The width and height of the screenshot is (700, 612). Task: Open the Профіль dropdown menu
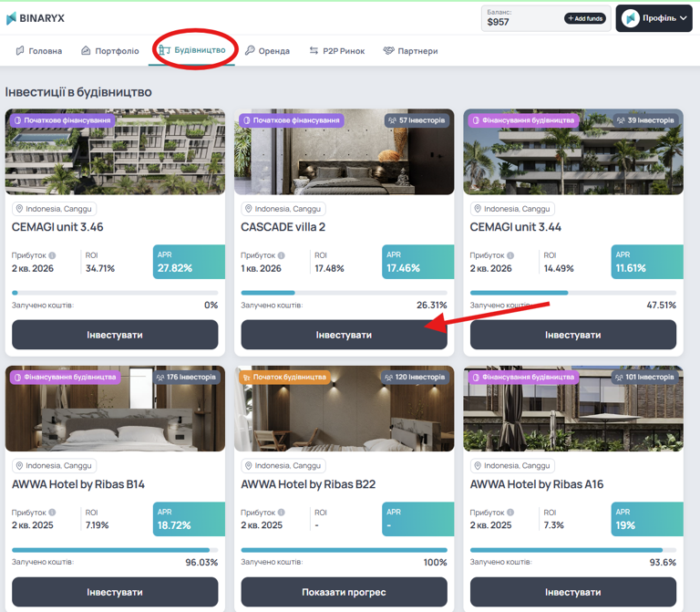(x=654, y=18)
